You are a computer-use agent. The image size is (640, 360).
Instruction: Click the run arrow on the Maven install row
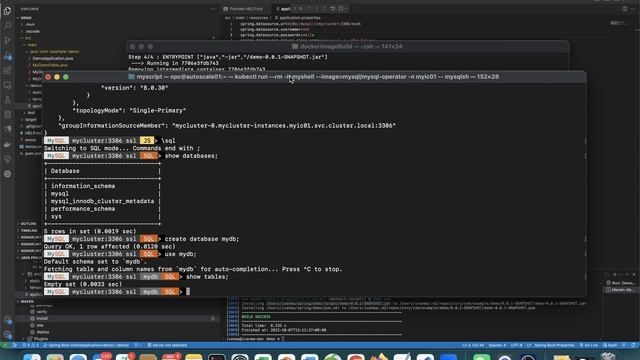click(213, 318)
